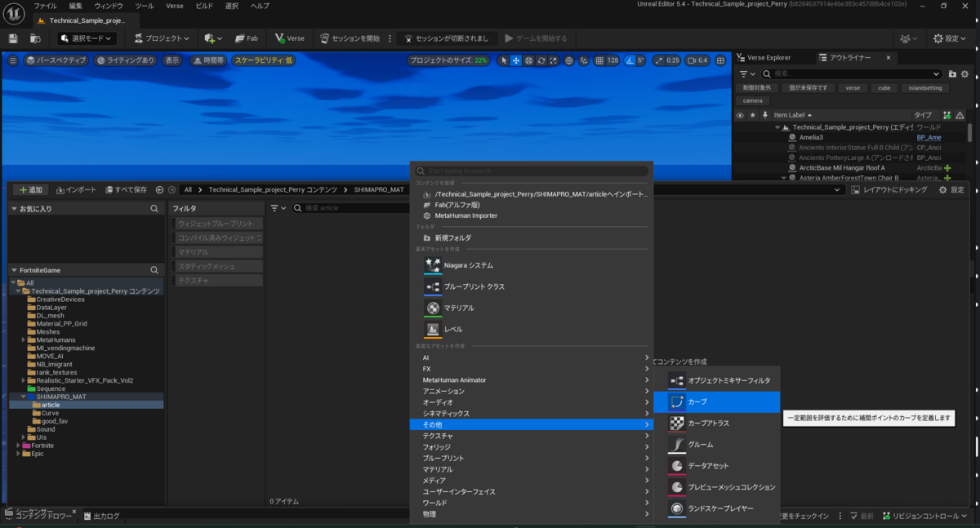Click the レイアウトにドッキング button
Viewport: 980px width, 528px height.
(889, 189)
